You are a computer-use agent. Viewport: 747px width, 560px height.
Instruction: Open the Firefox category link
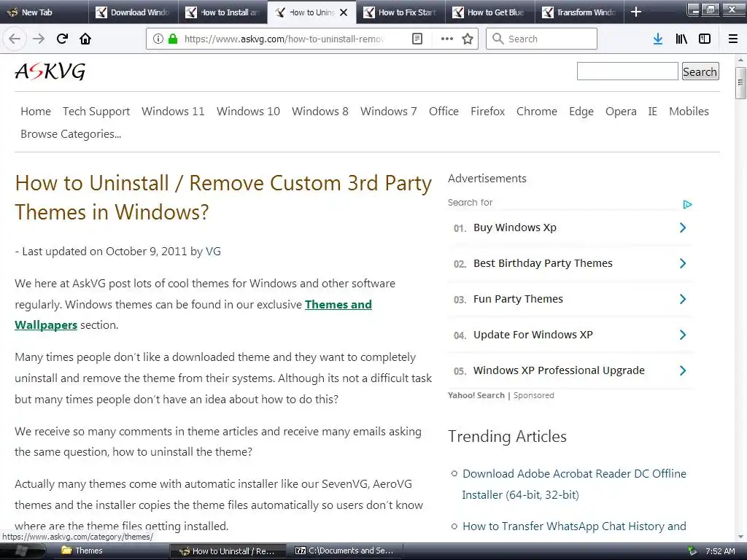coord(487,112)
